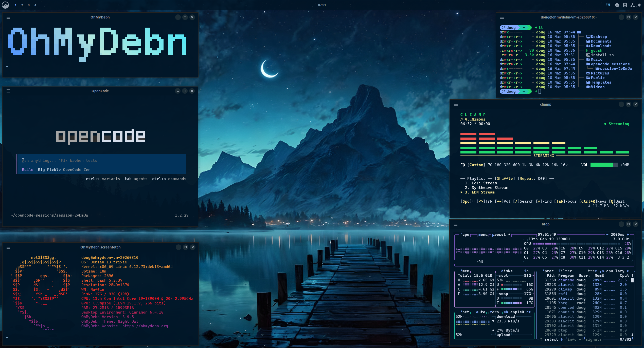Click the sound volume tray icon
Screen dimensions: 644x348
pyautogui.click(x=639, y=5)
